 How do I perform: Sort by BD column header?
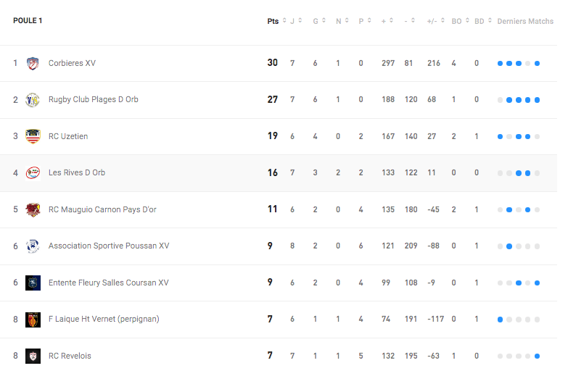pos(483,21)
